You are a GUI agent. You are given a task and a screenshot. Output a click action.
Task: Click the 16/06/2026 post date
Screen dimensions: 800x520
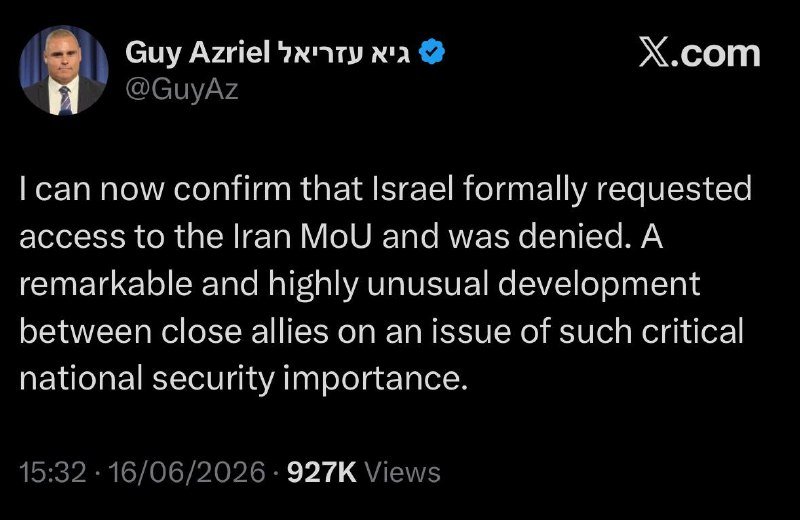pyautogui.click(x=187, y=472)
